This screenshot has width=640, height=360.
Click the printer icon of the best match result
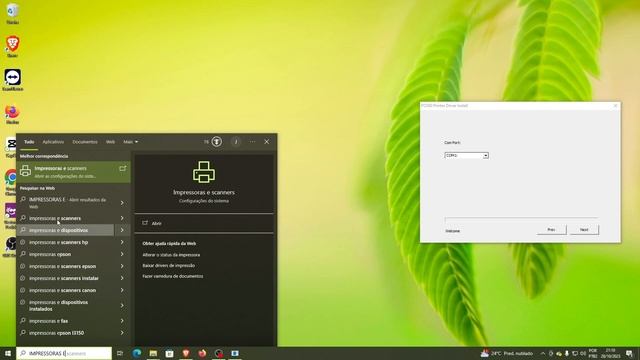(x=25, y=171)
